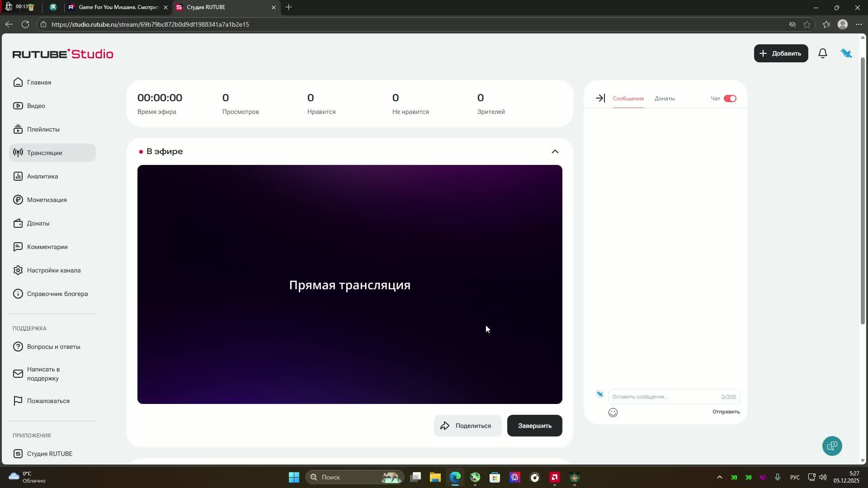Switch to the Сообщения tab
The image size is (868, 488).
click(x=627, y=98)
